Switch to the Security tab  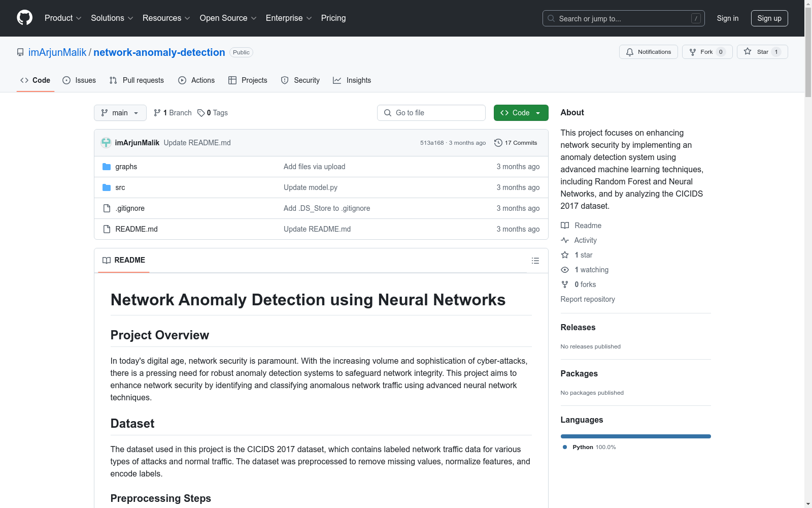[x=300, y=80]
